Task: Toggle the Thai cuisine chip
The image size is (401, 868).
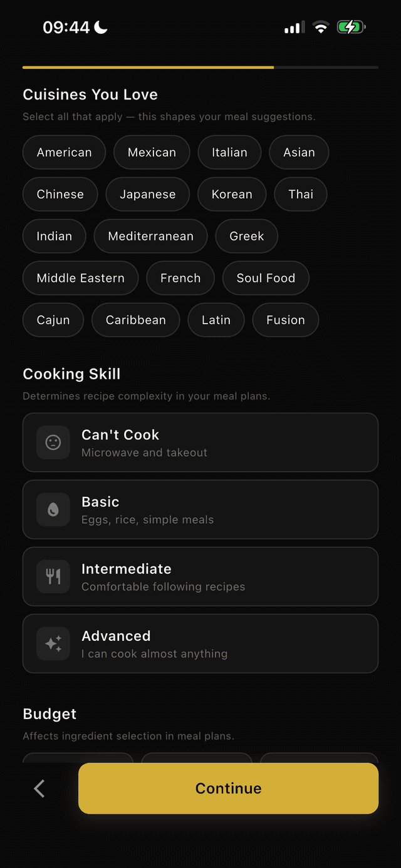Action: [x=301, y=194]
